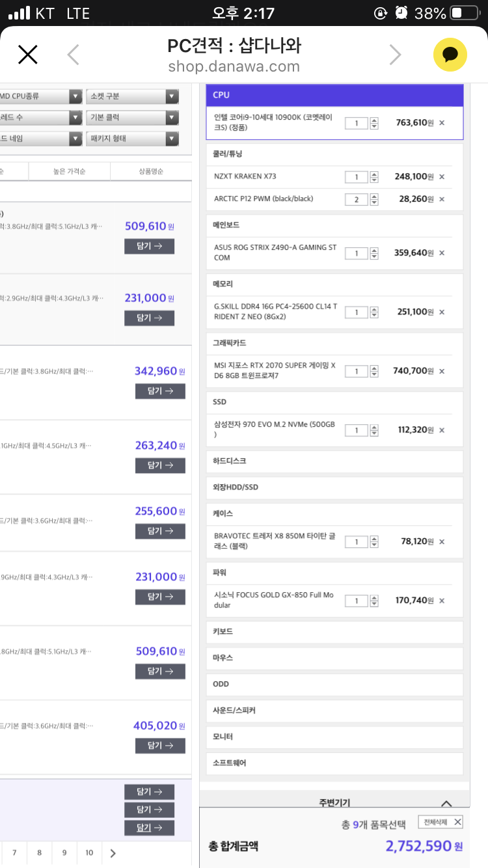Viewport: 488px width, 868px height.
Task: Remove NZXT KRAKEN X73 from the list
Action: click(x=442, y=176)
